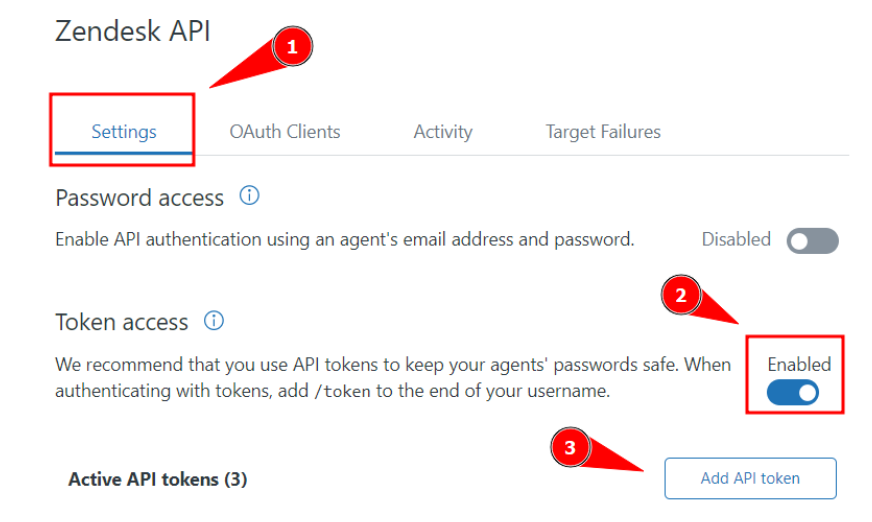Click the red annotation marker numbered 2
872x522 pixels.
(x=681, y=296)
